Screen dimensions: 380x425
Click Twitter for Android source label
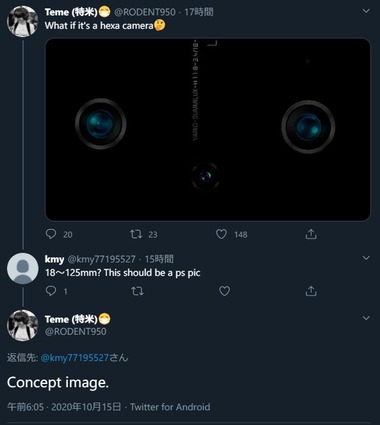pyautogui.click(x=170, y=407)
